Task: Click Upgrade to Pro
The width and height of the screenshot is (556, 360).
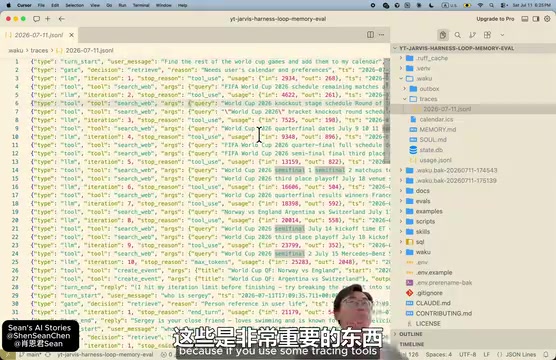Action: click(x=495, y=19)
